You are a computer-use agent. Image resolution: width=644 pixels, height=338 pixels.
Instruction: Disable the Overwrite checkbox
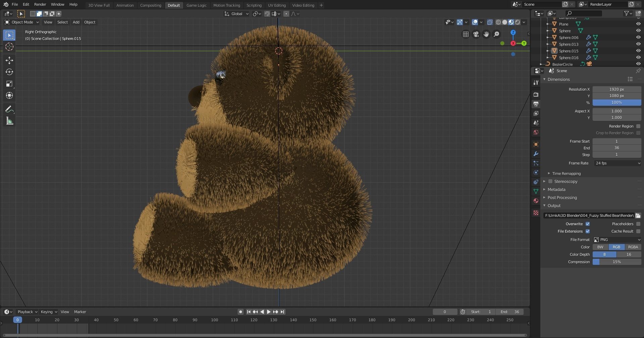pos(588,224)
